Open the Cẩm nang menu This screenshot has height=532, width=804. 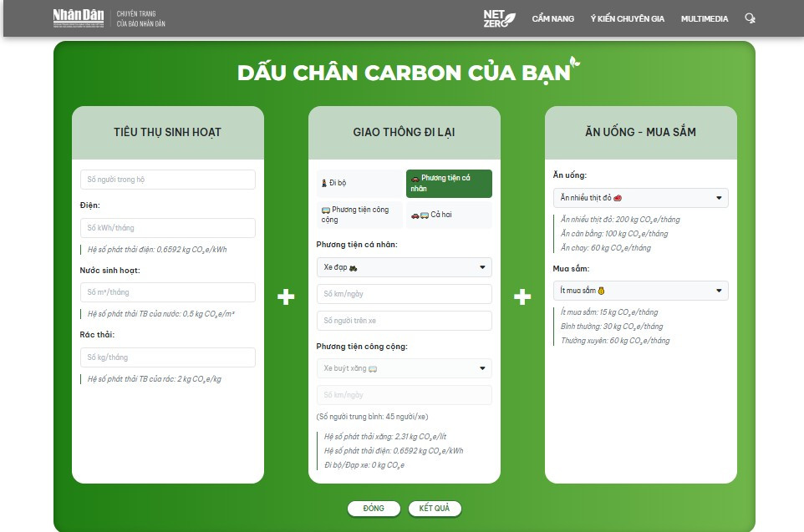[552, 18]
